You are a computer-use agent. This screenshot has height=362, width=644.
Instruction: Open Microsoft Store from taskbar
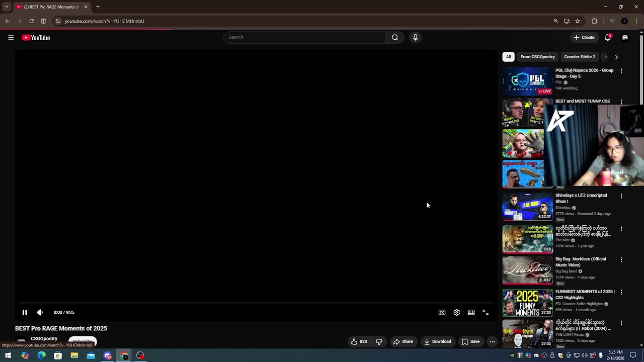[58, 355]
